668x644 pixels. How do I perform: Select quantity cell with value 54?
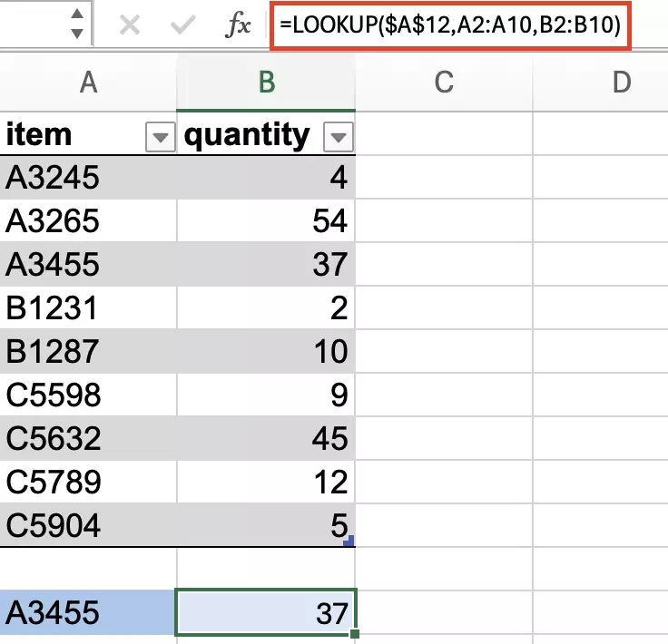[x=266, y=221]
